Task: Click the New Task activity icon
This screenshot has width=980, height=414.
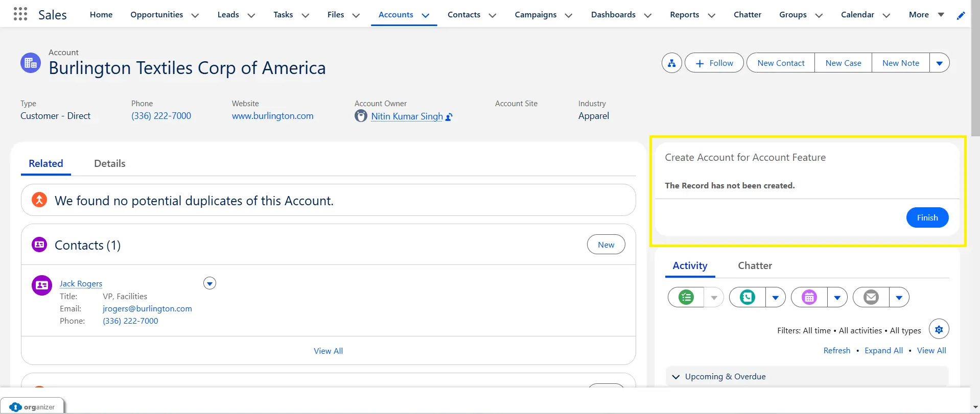Action: pyautogui.click(x=686, y=297)
